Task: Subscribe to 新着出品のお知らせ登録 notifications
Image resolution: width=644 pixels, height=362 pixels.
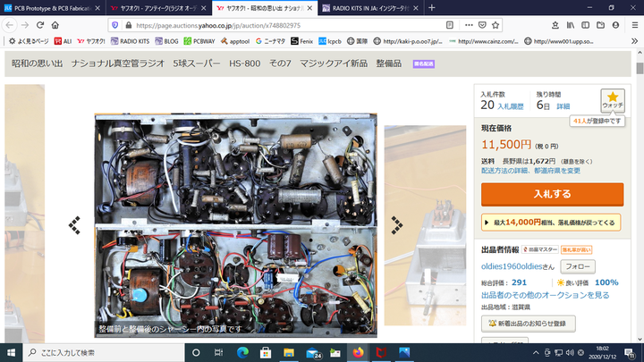Action: [x=529, y=323]
